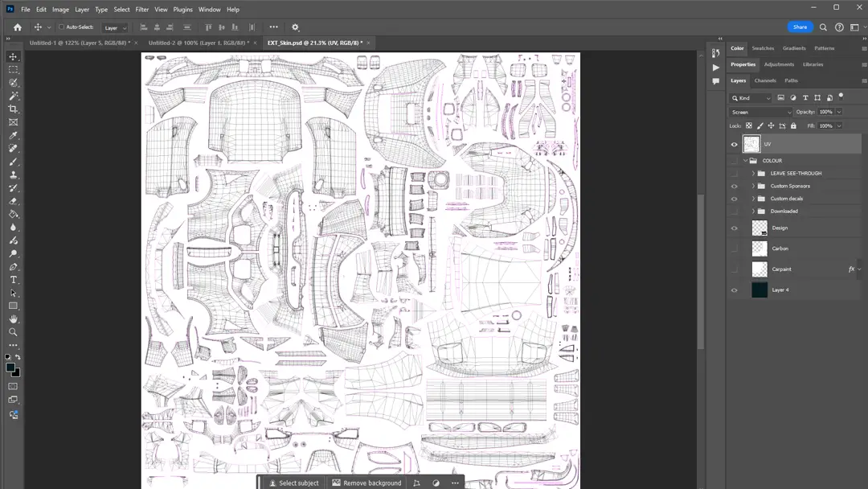
Task: Show the Carbon layer
Action: pyautogui.click(x=734, y=248)
